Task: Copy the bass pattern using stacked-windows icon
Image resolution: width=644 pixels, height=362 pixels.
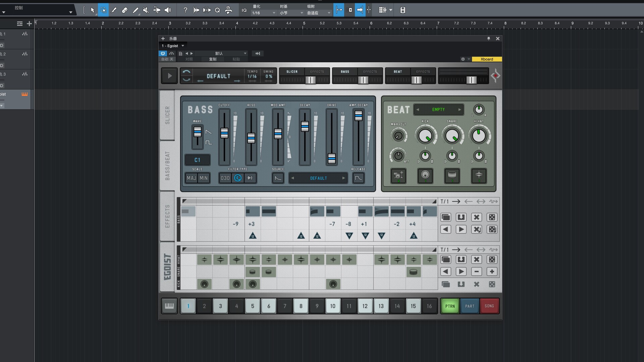Action: pos(445,217)
